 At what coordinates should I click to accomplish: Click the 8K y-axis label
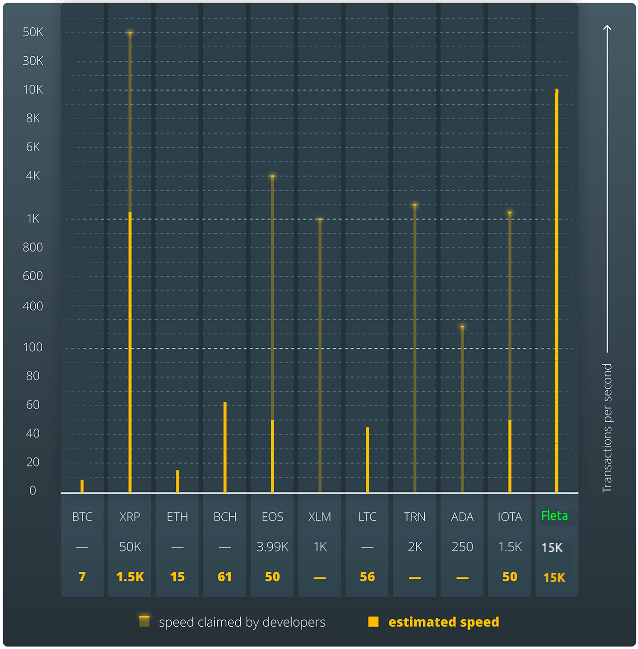pos(33,118)
